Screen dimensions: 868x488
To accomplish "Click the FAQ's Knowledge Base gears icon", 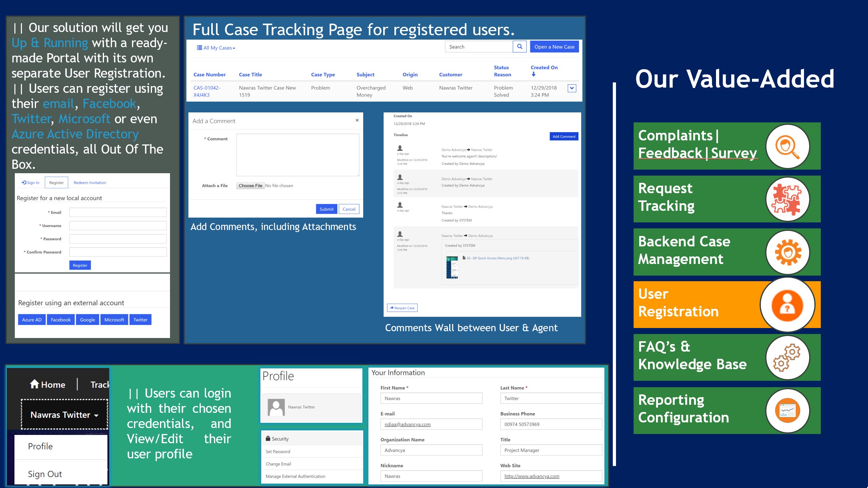I will (x=787, y=358).
